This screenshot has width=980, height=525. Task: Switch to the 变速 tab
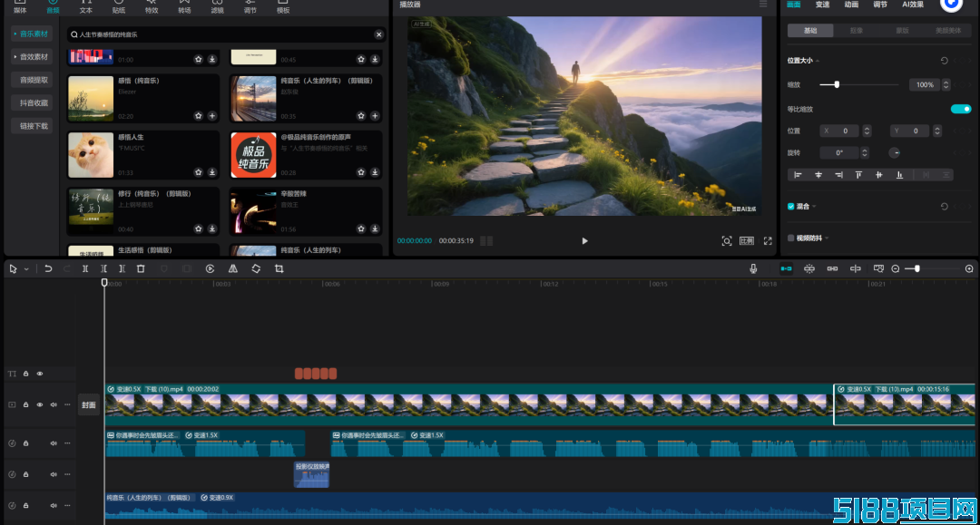pyautogui.click(x=822, y=5)
